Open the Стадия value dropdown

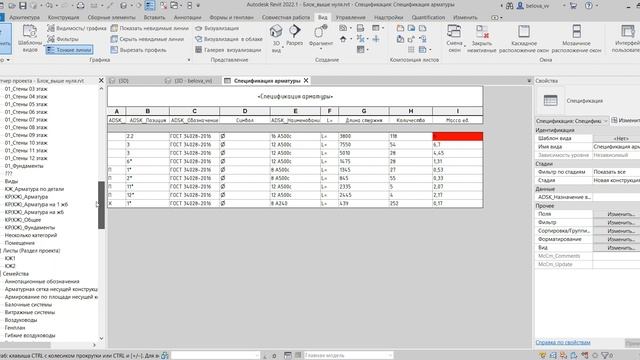pyautogui.click(x=616, y=180)
